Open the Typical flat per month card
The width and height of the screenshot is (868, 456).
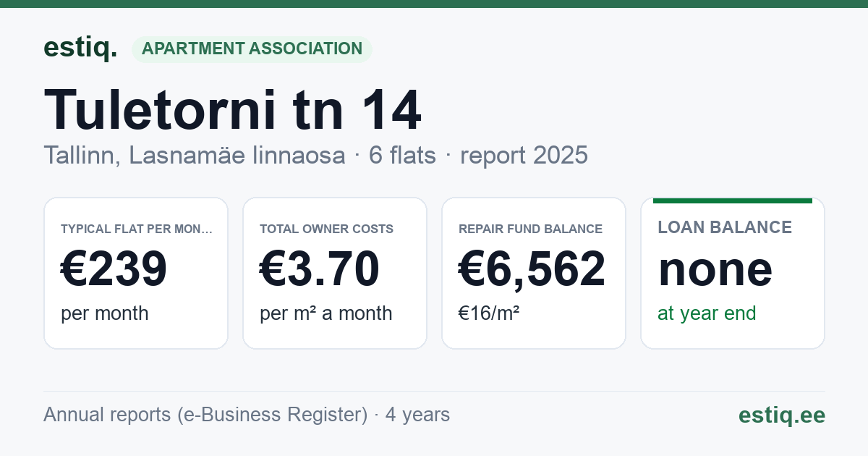[x=136, y=273]
